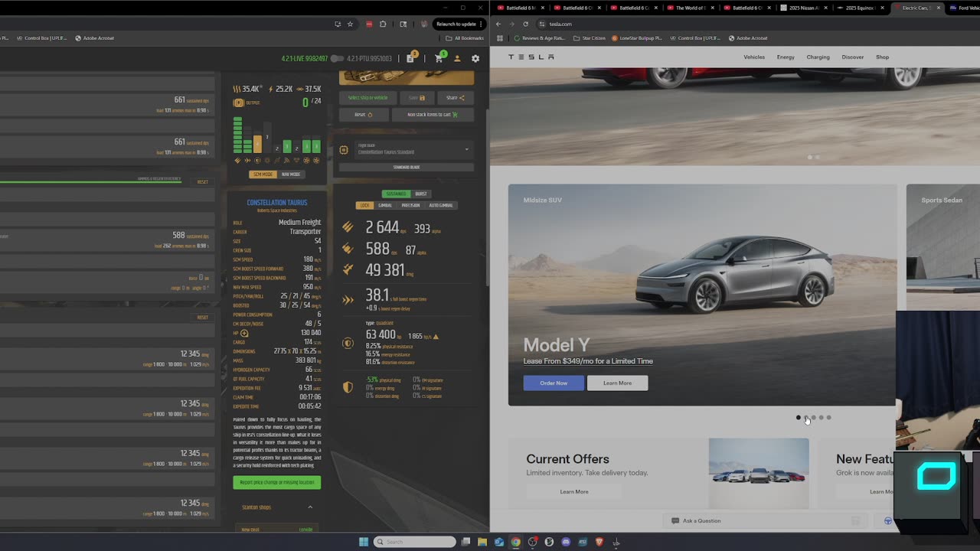Select NAV MODE toggle
Image resolution: width=980 pixels, height=551 pixels.
click(290, 174)
